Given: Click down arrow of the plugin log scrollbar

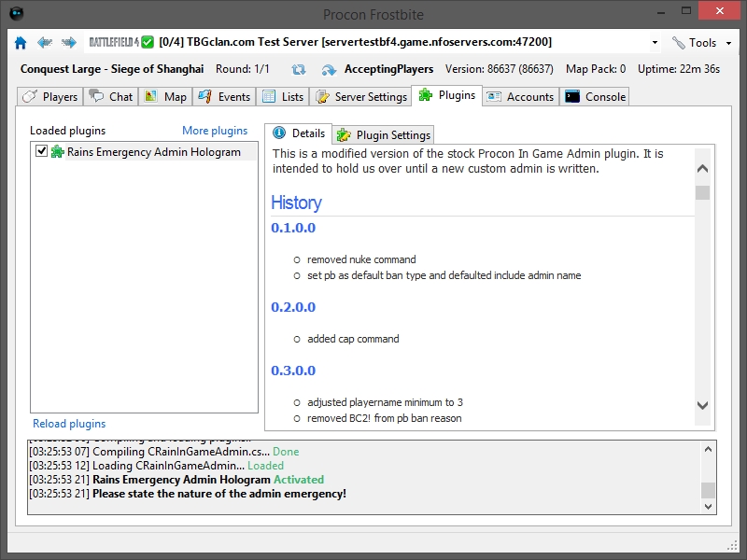Looking at the screenshot, I should pyautogui.click(x=708, y=507).
